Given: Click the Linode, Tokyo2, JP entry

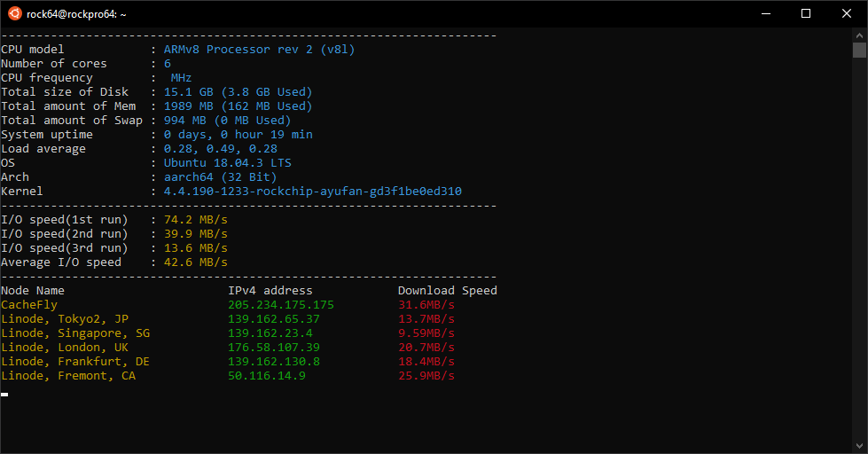Looking at the screenshot, I should click(65, 319).
